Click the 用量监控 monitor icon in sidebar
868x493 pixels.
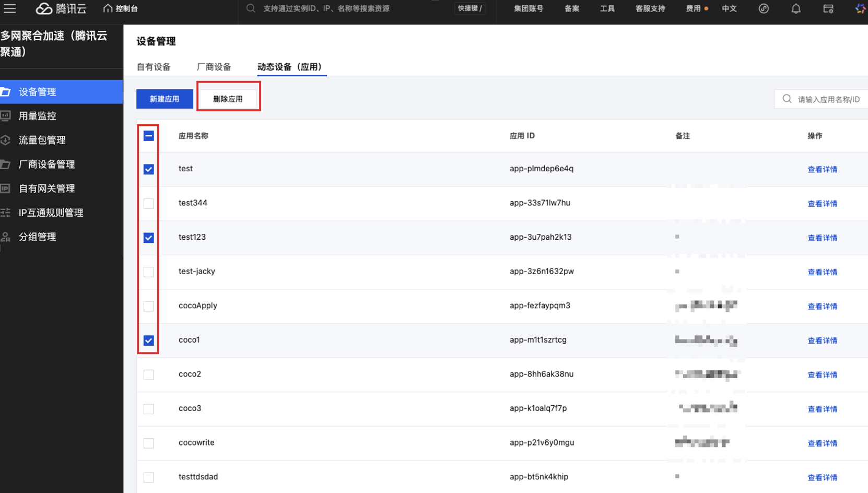coord(6,116)
